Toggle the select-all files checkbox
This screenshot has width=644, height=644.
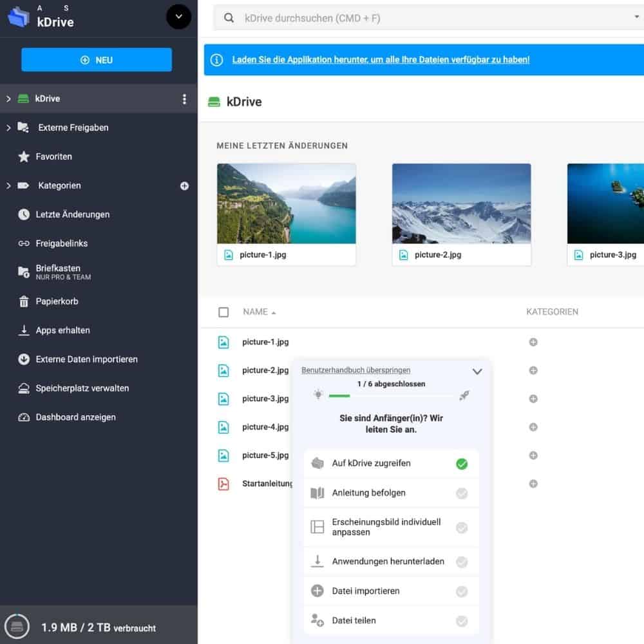pyautogui.click(x=223, y=312)
